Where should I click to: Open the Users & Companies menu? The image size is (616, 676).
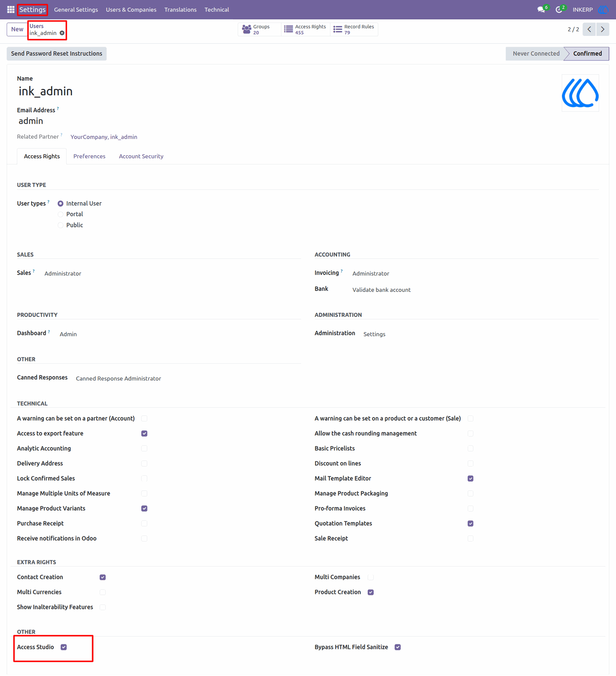(x=131, y=10)
